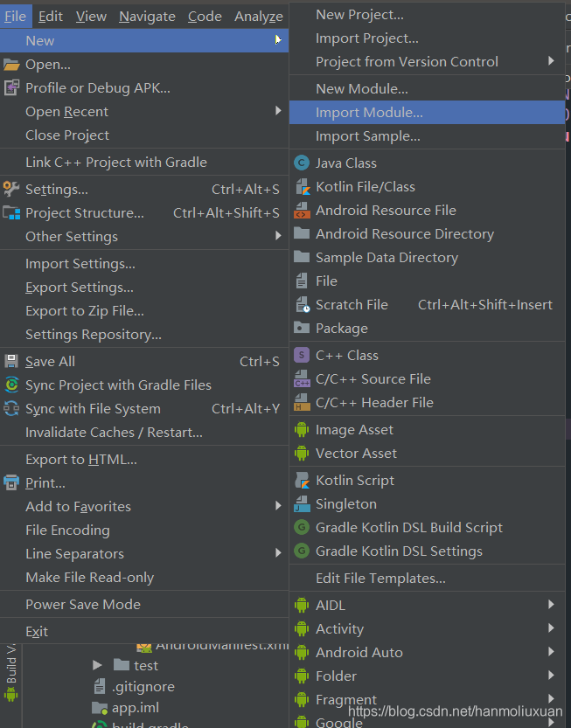
Task: Click the Kotlin File/Class icon
Action: click(x=302, y=186)
